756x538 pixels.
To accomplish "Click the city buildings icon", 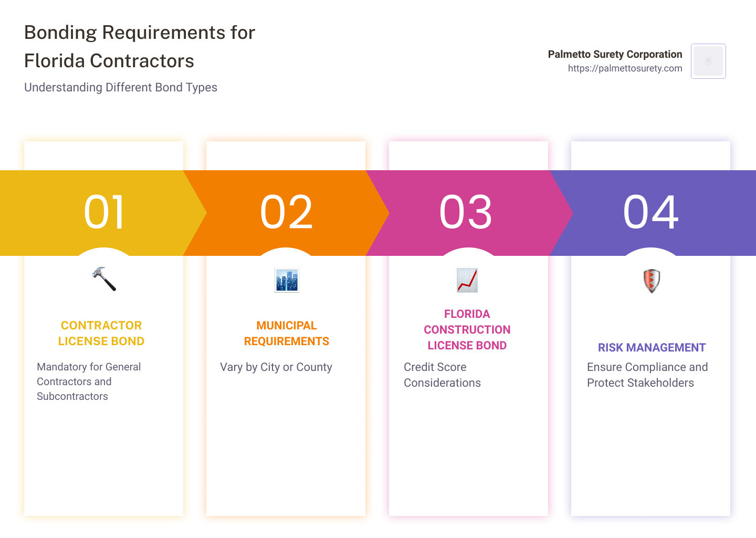I will (x=287, y=280).
